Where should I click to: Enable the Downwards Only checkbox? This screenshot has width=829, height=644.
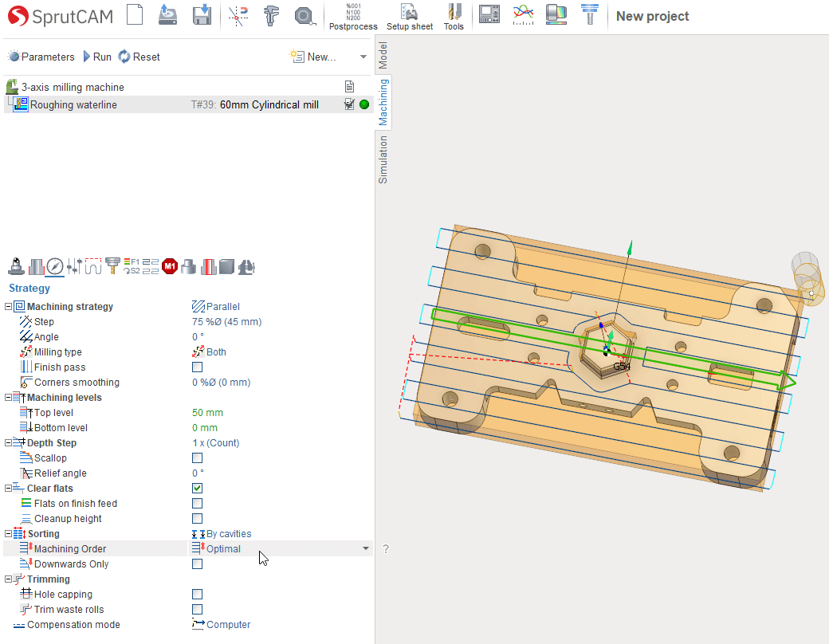197,564
